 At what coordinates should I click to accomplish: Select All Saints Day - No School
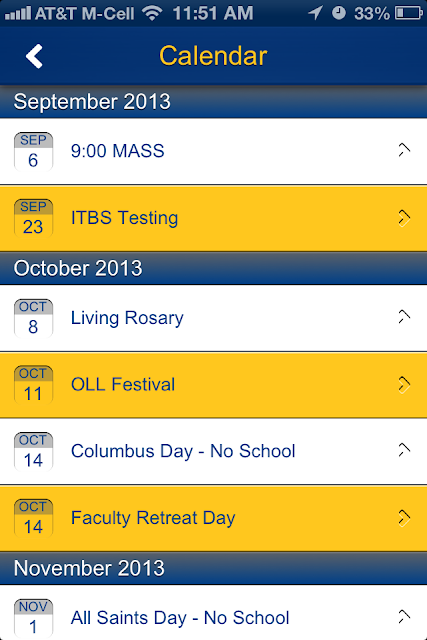pos(214,613)
